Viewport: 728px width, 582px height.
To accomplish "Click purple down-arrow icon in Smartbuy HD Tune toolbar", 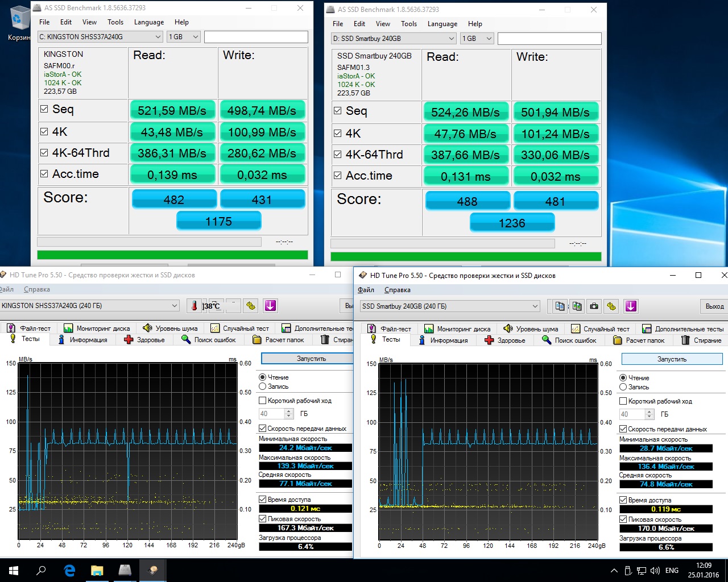I will [631, 306].
